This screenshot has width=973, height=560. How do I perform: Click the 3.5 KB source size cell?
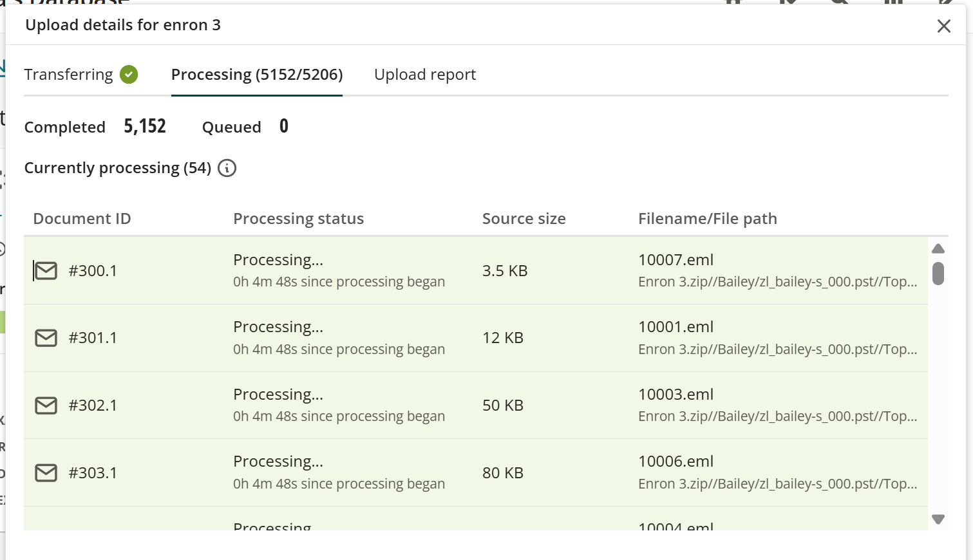[505, 271]
